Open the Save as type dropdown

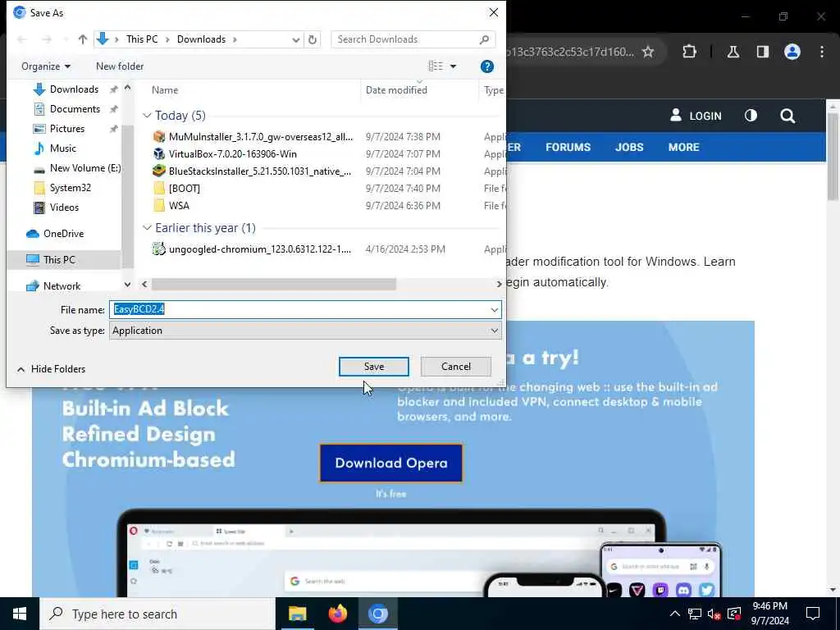pos(494,331)
